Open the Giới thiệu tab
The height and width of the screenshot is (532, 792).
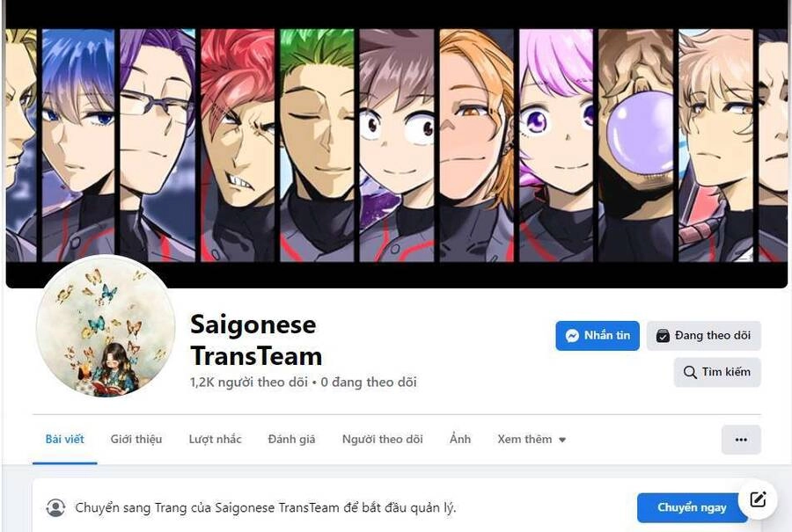point(136,440)
